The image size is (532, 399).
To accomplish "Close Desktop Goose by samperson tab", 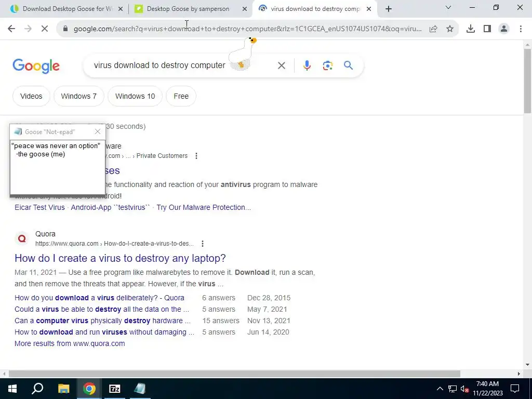I will pyautogui.click(x=245, y=9).
